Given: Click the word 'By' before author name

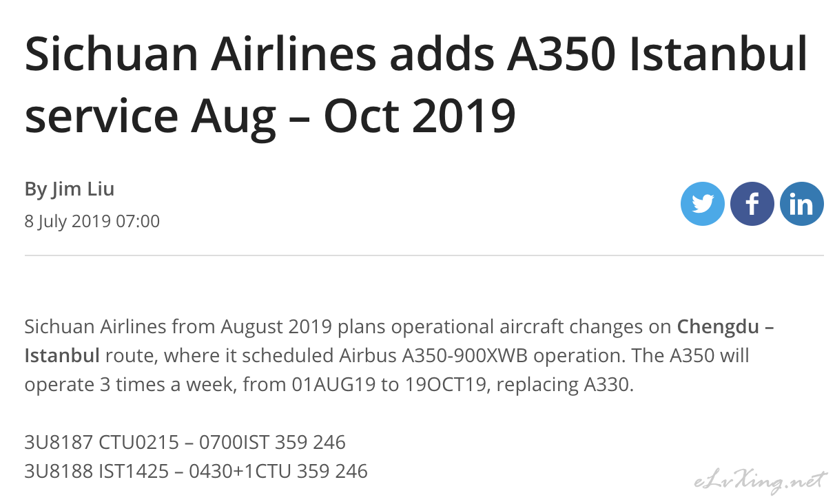Looking at the screenshot, I should pos(36,189).
